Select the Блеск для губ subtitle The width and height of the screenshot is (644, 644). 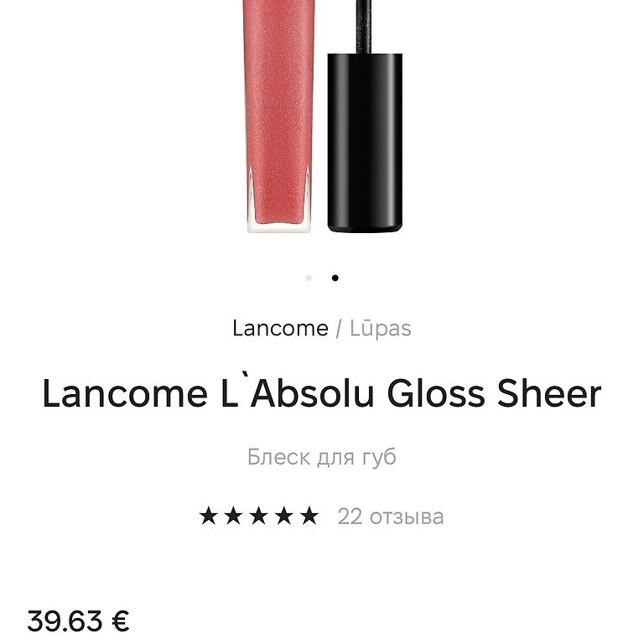click(322, 457)
